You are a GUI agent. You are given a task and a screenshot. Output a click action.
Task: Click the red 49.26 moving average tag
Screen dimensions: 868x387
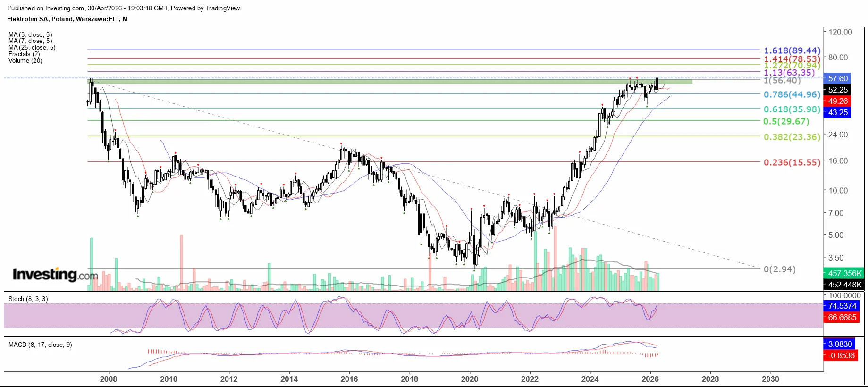pos(838,101)
